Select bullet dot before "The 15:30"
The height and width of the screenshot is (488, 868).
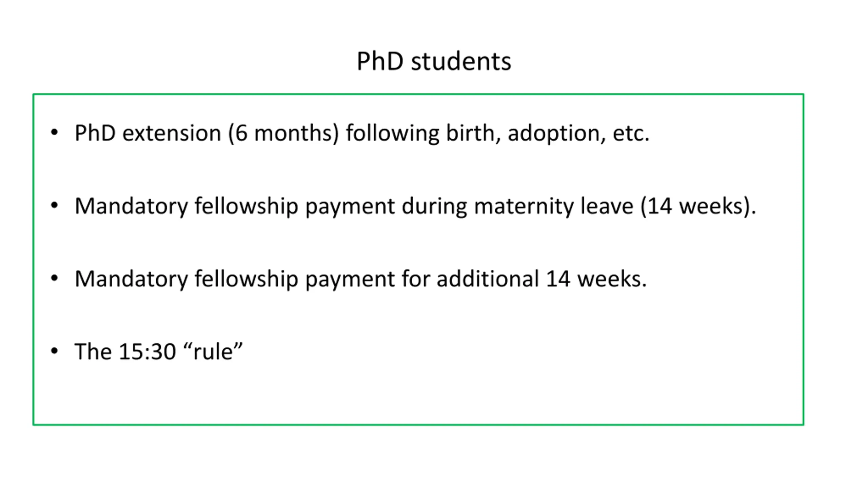(x=54, y=351)
